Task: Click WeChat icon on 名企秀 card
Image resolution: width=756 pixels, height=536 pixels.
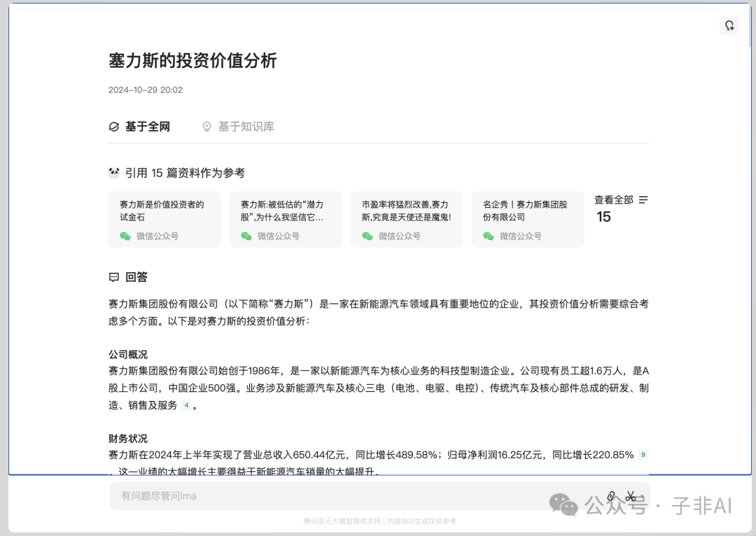Action: 489,237
